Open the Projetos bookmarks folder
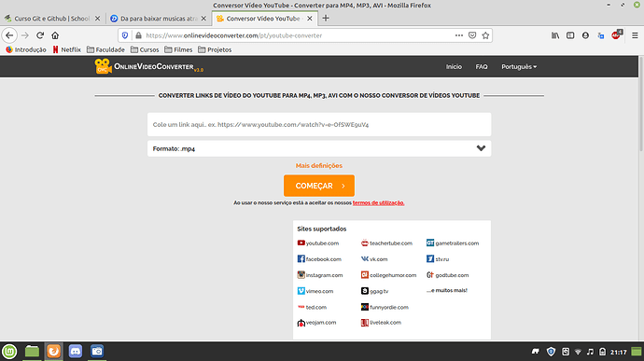Image resolution: width=644 pixels, height=361 pixels. coord(215,49)
